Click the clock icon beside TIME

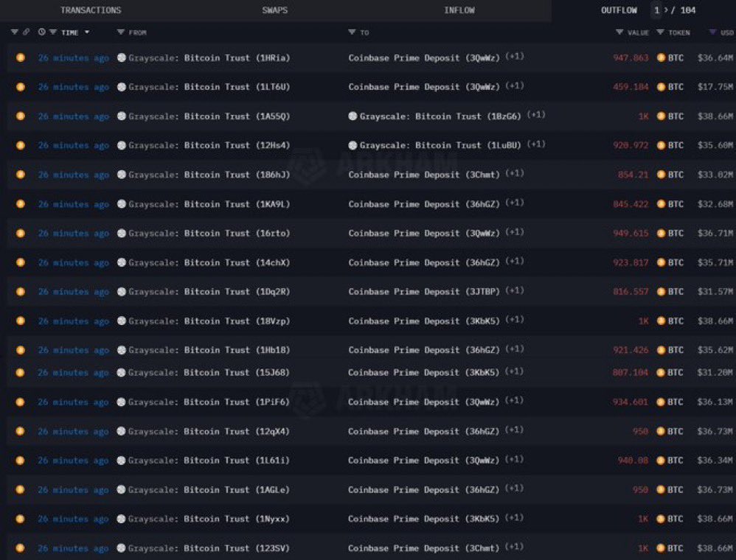pyautogui.click(x=42, y=32)
